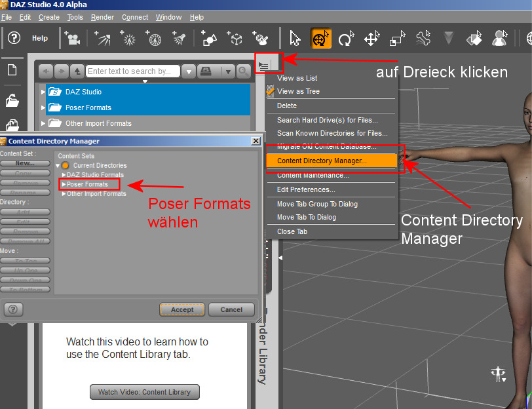Select the Bone editor tool
The height and width of the screenshot is (409, 532).
423,38
